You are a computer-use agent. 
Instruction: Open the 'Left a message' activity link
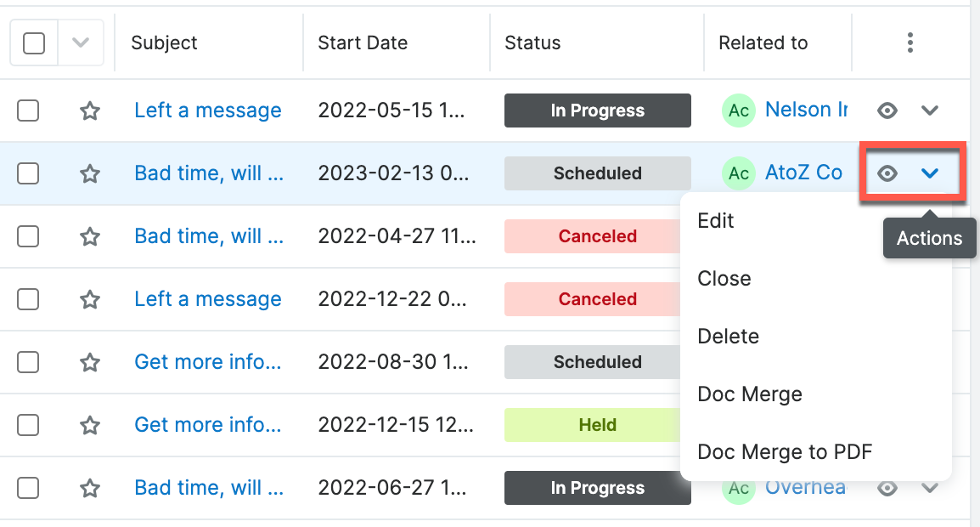coord(208,110)
